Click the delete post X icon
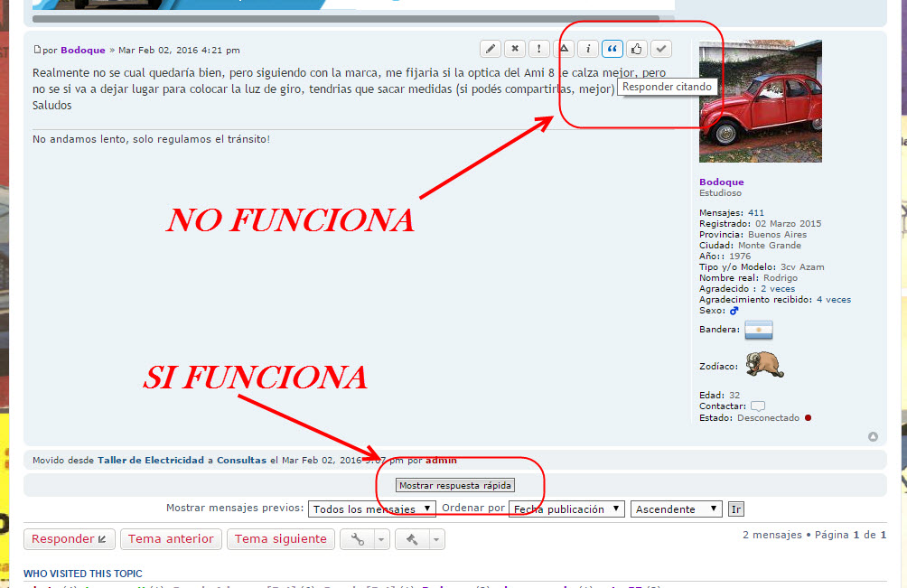The height and width of the screenshot is (588, 907). pyautogui.click(x=515, y=49)
